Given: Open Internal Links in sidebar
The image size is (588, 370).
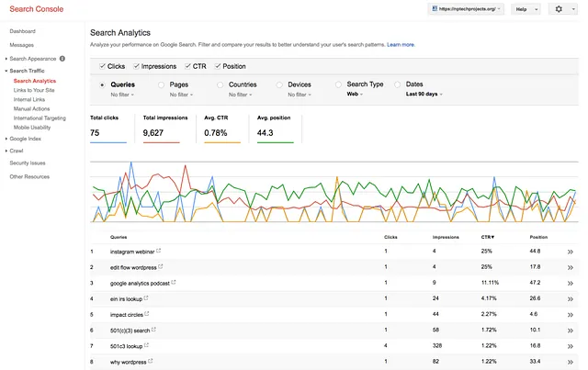Looking at the screenshot, I should coord(29,99).
